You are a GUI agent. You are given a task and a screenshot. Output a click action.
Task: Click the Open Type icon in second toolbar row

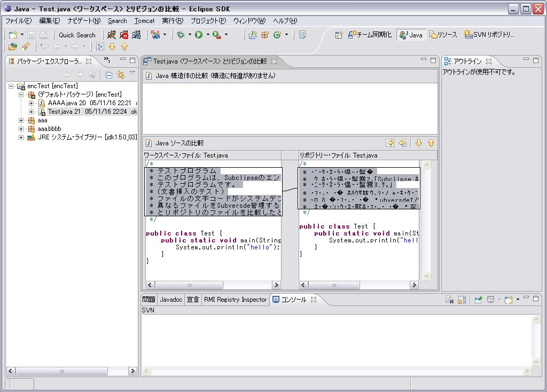tap(13, 46)
